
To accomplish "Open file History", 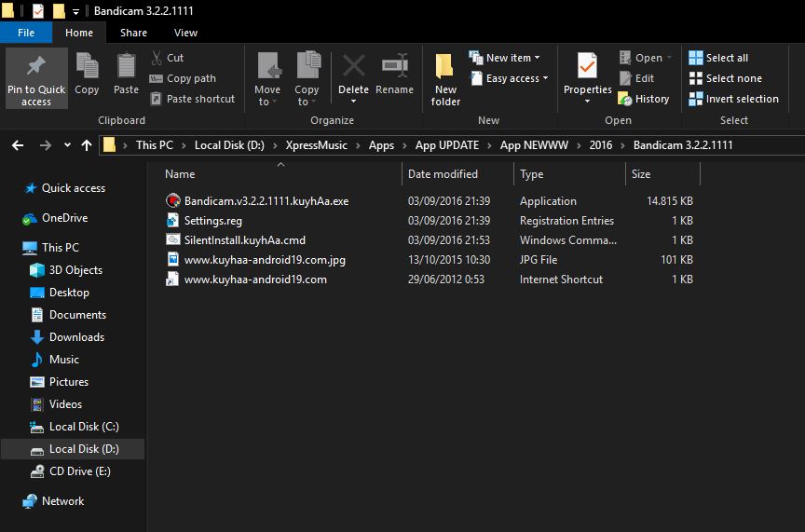I will pyautogui.click(x=644, y=99).
